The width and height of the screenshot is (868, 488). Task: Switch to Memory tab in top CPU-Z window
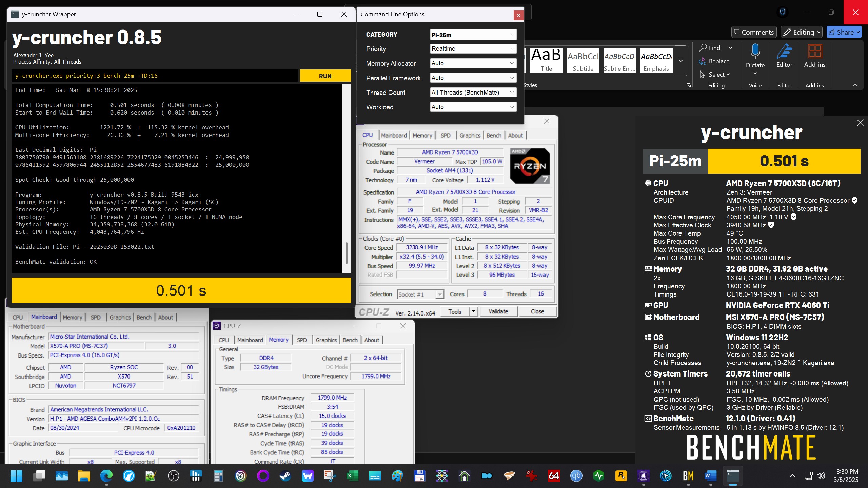(422, 135)
